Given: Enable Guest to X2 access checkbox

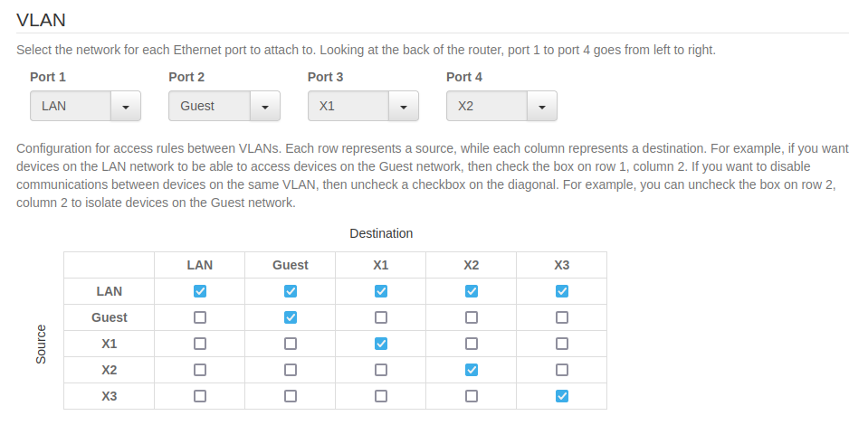Looking at the screenshot, I should [472, 317].
